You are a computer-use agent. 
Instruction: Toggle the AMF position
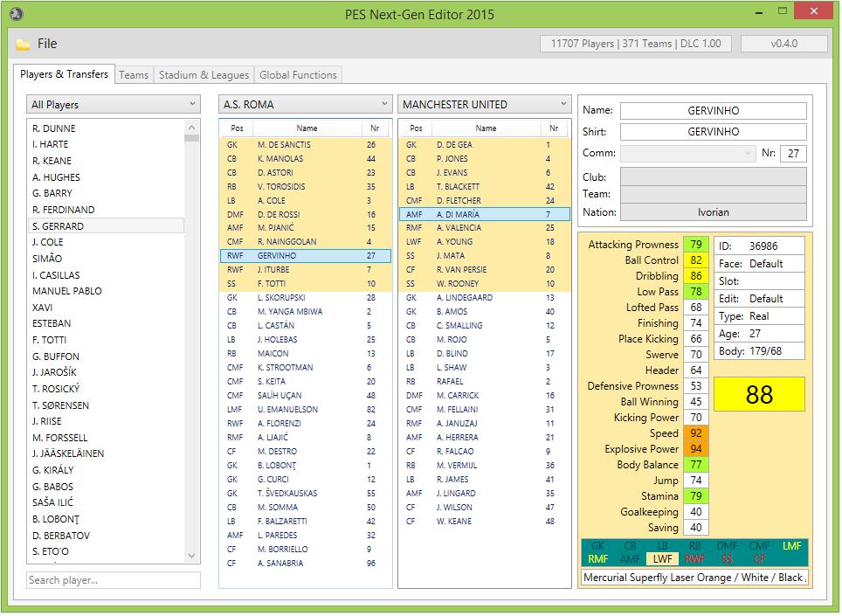630,559
